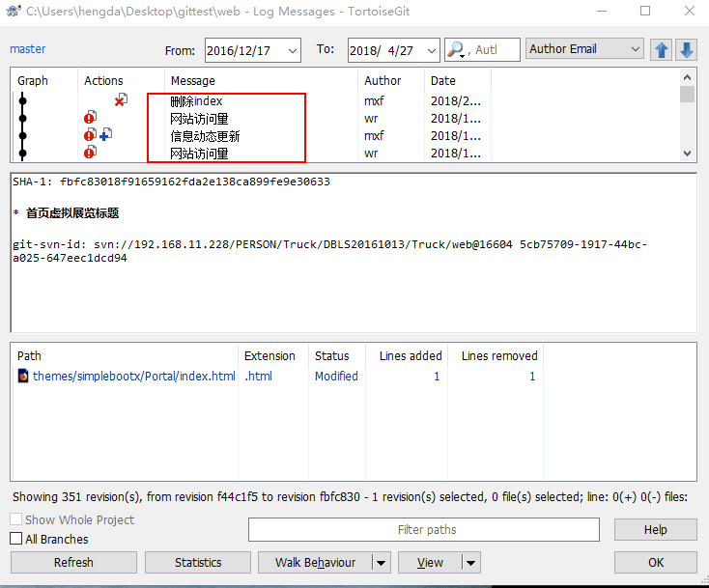Viewport: 709px width, 588px height.
Task: Open the Statistics dialog
Action: click(x=198, y=563)
